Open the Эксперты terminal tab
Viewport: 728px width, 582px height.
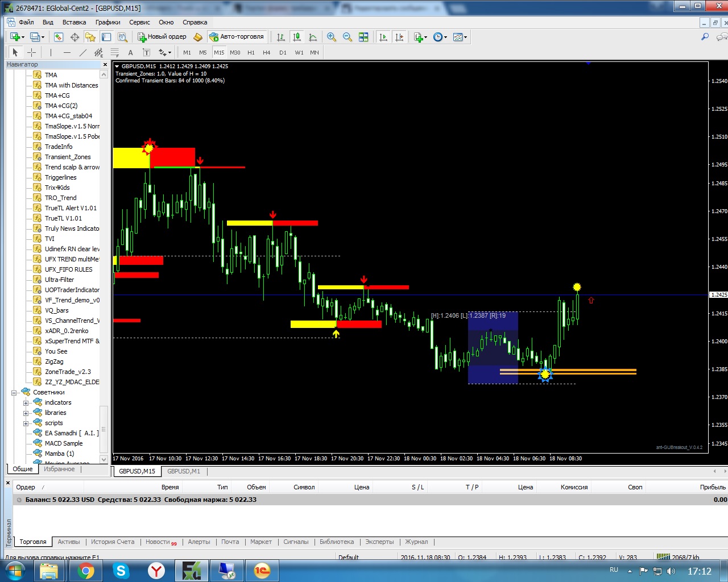pyautogui.click(x=379, y=542)
